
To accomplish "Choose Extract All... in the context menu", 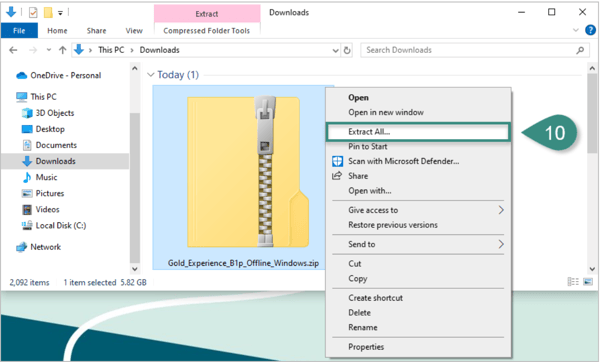I will click(x=418, y=132).
